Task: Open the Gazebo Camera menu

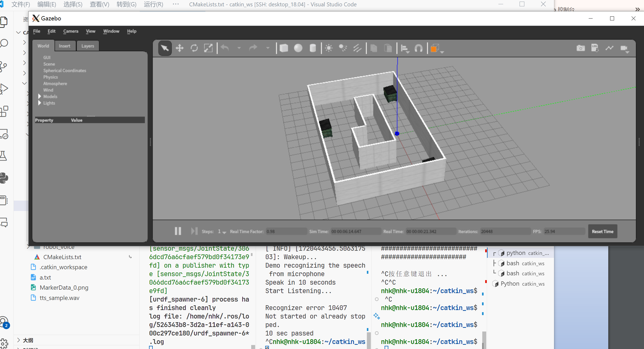Action: (x=71, y=31)
